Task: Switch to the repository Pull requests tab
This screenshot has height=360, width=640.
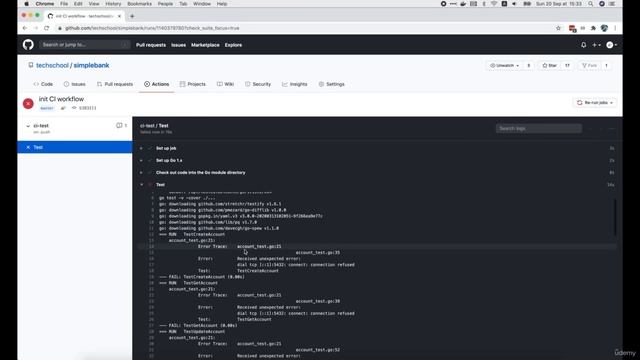Action: click(115, 84)
